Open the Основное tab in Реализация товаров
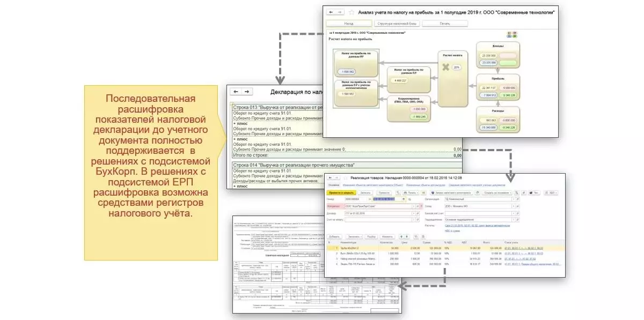This screenshot has height=320, width=644. pyautogui.click(x=334, y=185)
